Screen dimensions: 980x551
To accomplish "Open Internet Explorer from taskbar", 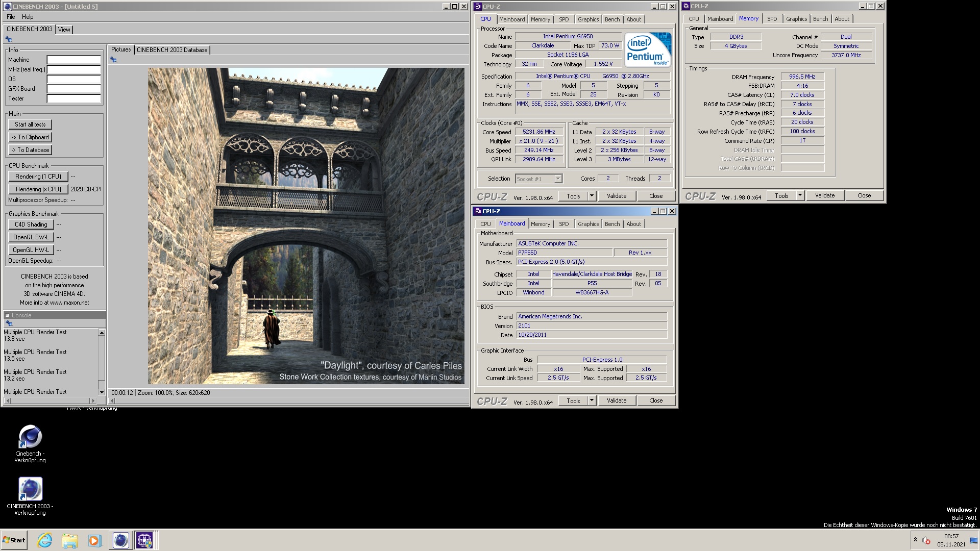I will [45, 540].
